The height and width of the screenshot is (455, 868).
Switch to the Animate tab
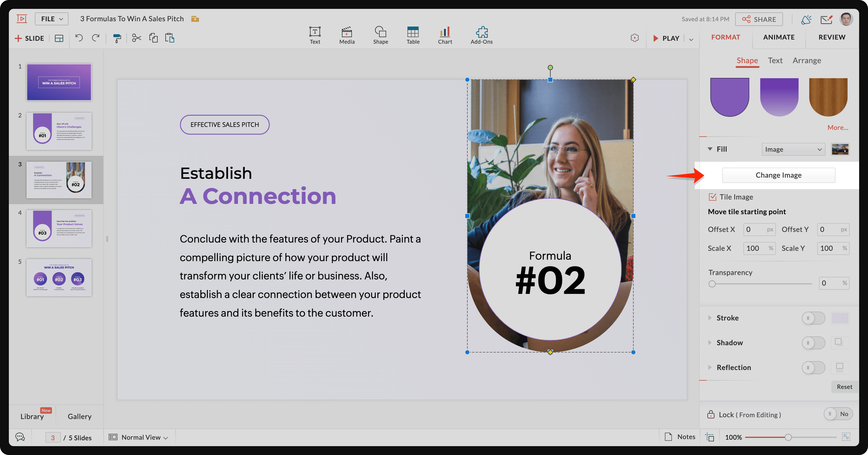779,37
